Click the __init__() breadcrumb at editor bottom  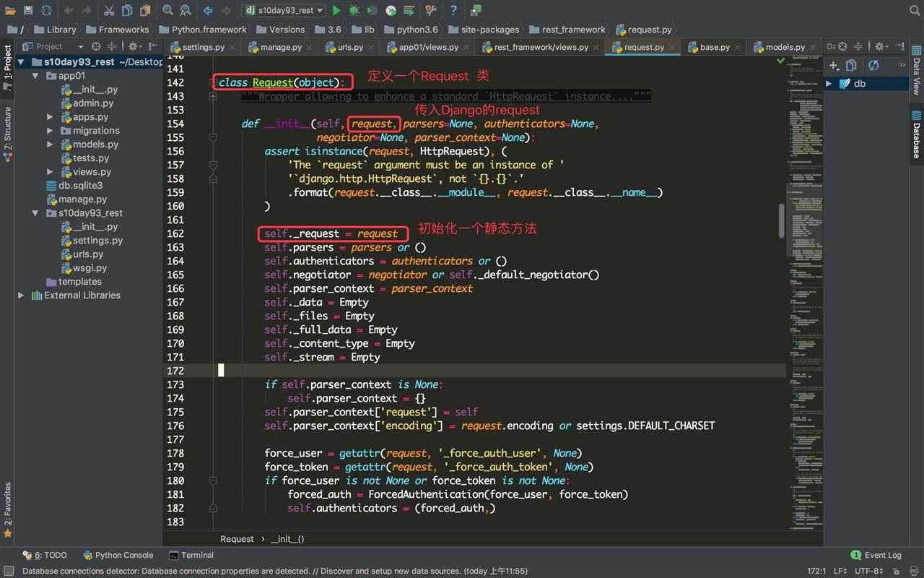coord(287,539)
